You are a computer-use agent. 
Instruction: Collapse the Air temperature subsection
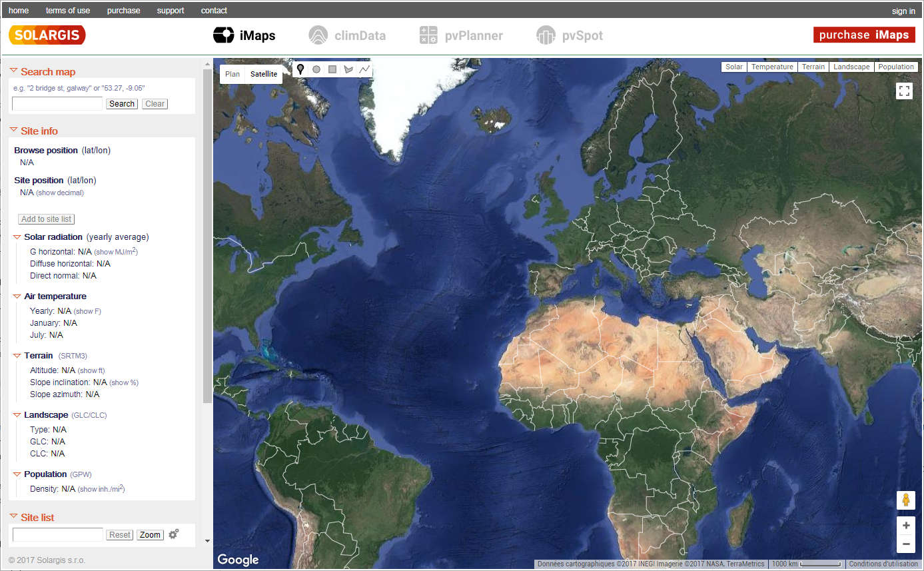coord(17,296)
